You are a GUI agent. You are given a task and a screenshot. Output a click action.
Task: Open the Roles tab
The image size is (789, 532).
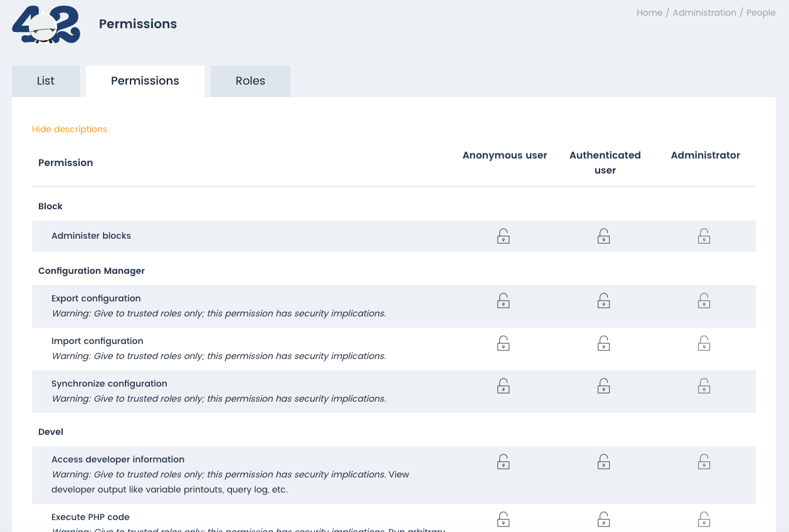tap(250, 81)
